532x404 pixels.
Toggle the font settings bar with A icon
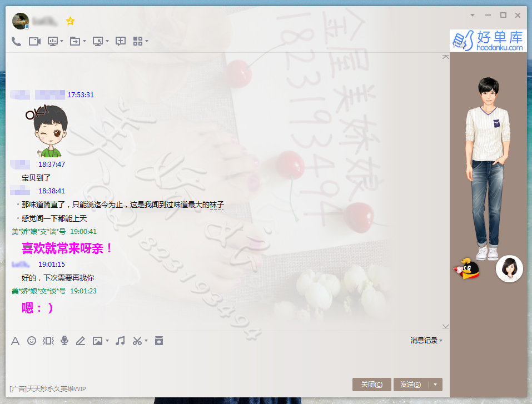pyautogui.click(x=16, y=341)
